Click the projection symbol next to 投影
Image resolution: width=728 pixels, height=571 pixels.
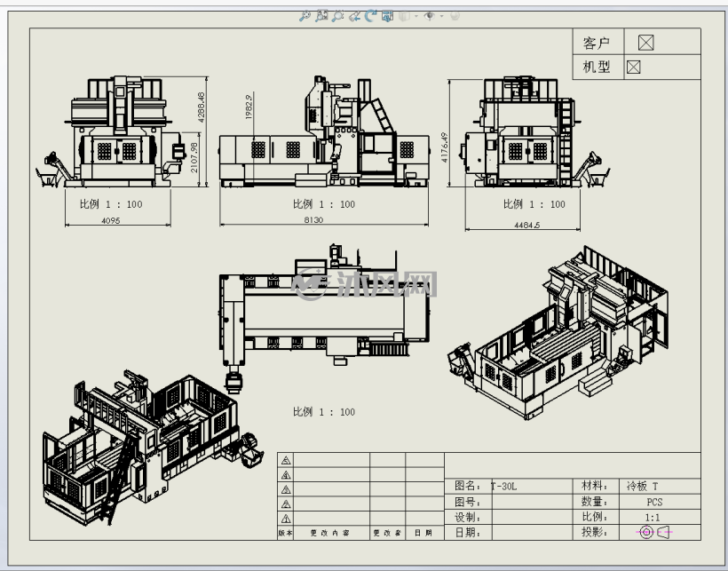click(x=655, y=532)
